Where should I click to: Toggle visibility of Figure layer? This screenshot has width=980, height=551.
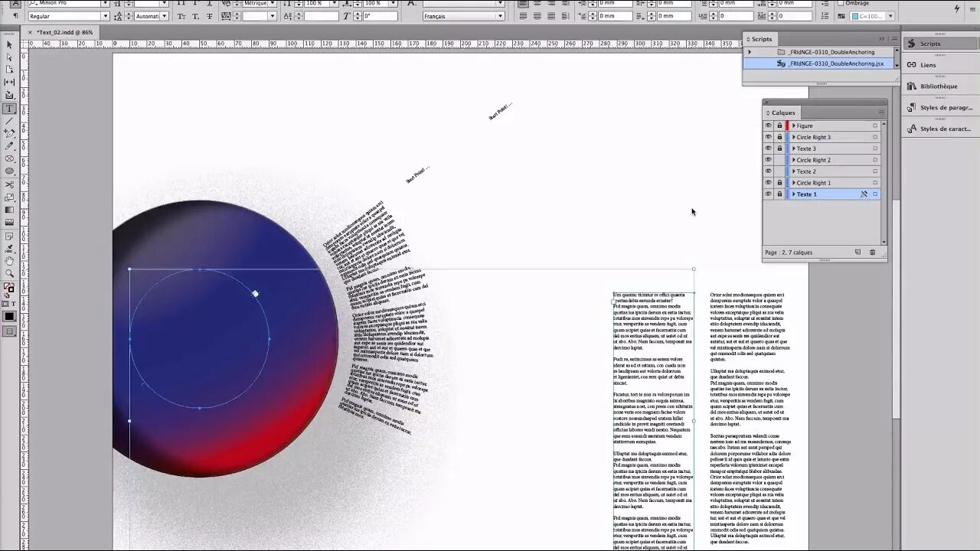(x=768, y=126)
